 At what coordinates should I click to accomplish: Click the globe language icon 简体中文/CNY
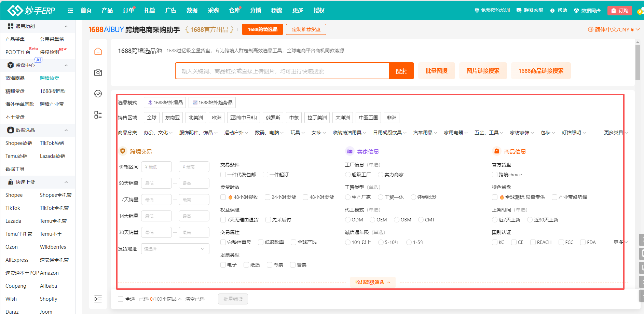point(590,29)
